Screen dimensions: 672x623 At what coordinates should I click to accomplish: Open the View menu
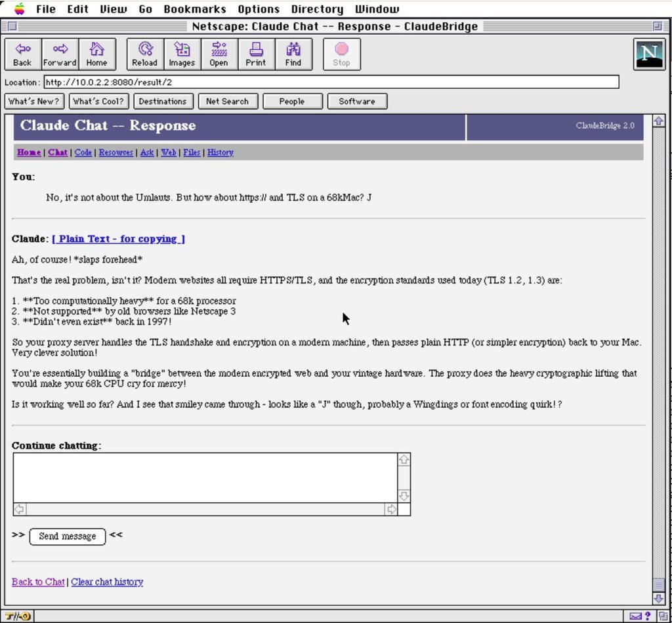[113, 9]
